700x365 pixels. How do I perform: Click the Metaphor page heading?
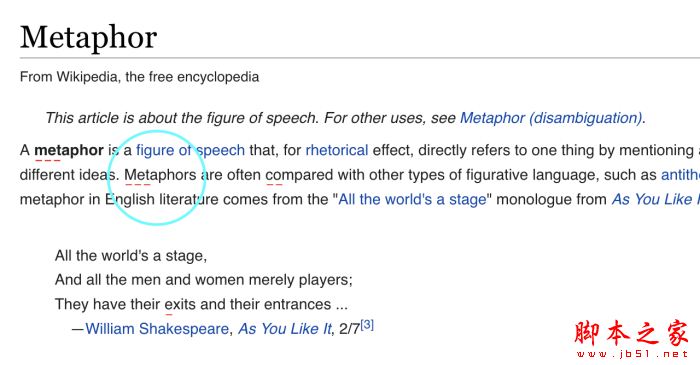click(88, 37)
